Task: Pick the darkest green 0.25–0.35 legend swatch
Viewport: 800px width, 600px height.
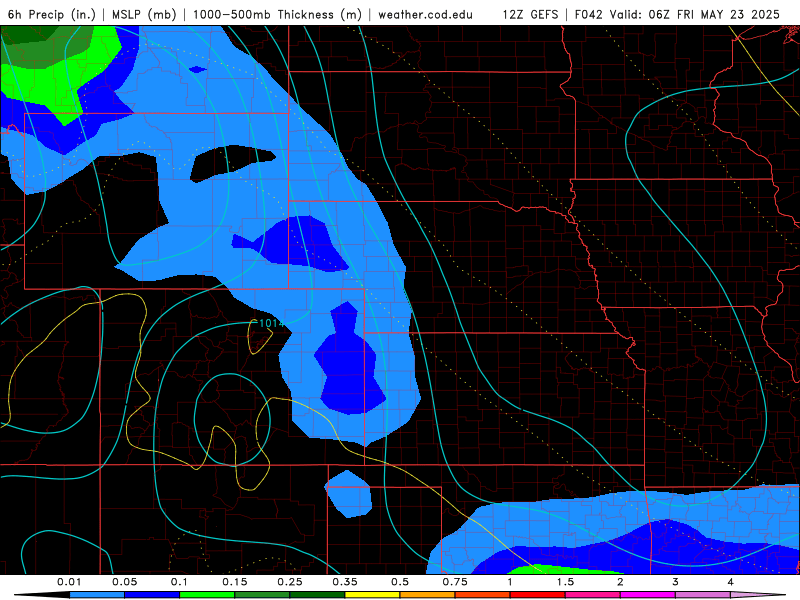Action: pos(317,595)
